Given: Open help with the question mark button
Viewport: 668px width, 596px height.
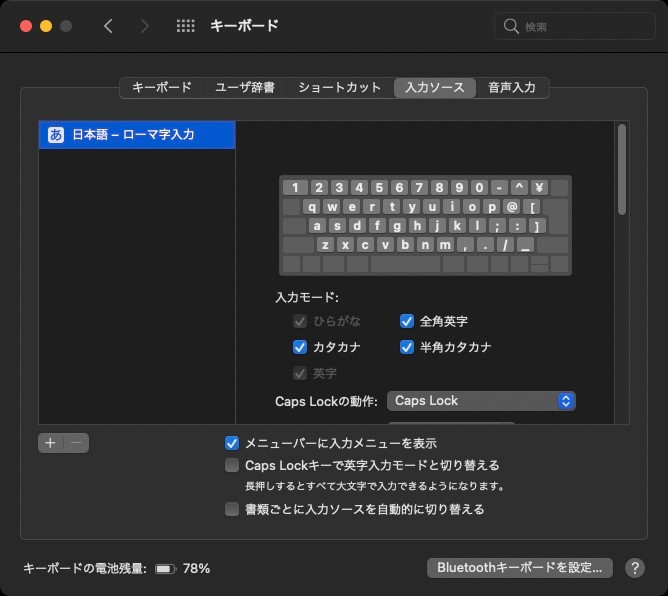Looking at the screenshot, I should pos(635,568).
